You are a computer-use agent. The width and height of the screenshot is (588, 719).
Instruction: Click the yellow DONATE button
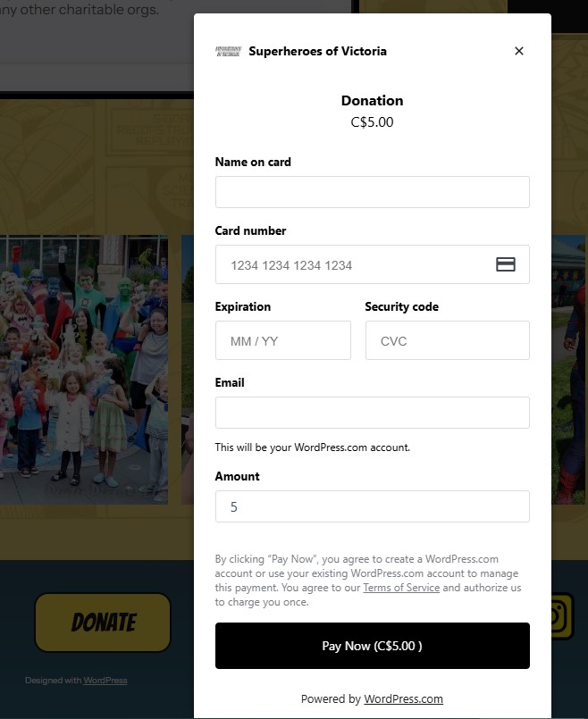pos(103,623)
